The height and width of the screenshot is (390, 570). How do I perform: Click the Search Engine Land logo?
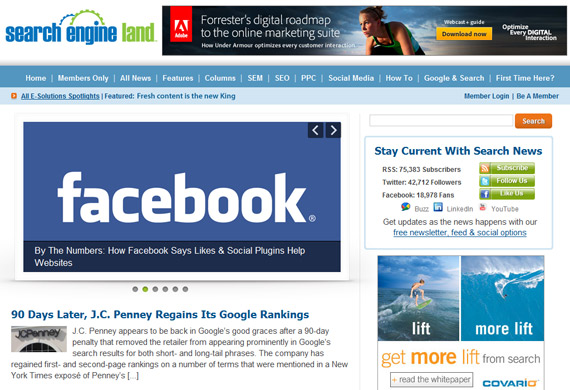(81, 28)
